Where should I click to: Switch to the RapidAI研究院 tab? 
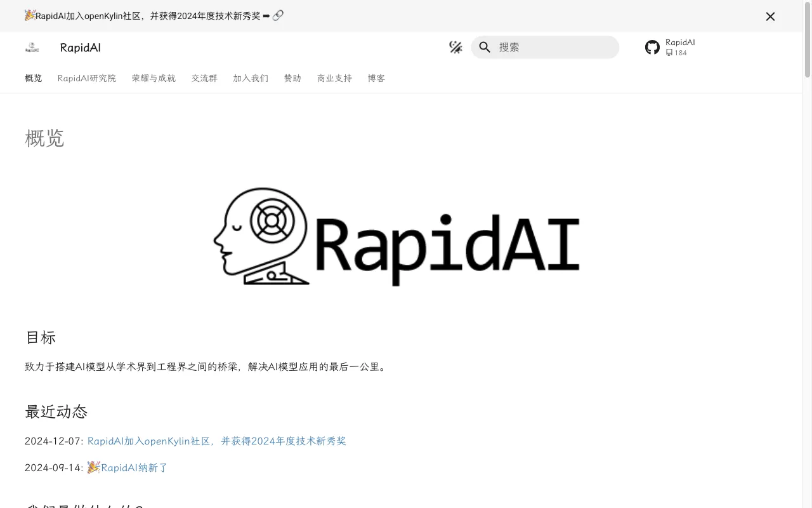coord(87,78)
